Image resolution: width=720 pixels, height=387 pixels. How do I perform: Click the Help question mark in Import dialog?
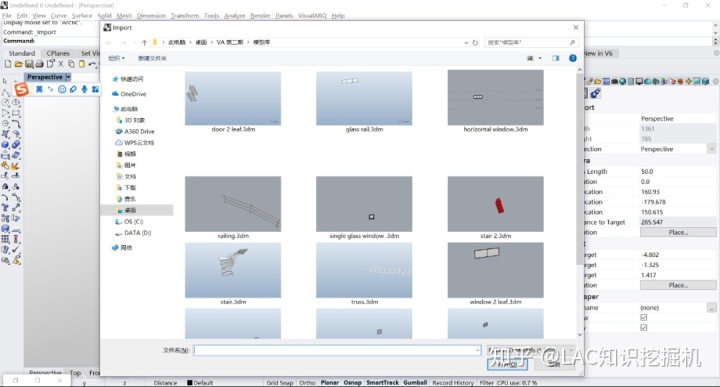pyautogui.click(x=573, y=58)
